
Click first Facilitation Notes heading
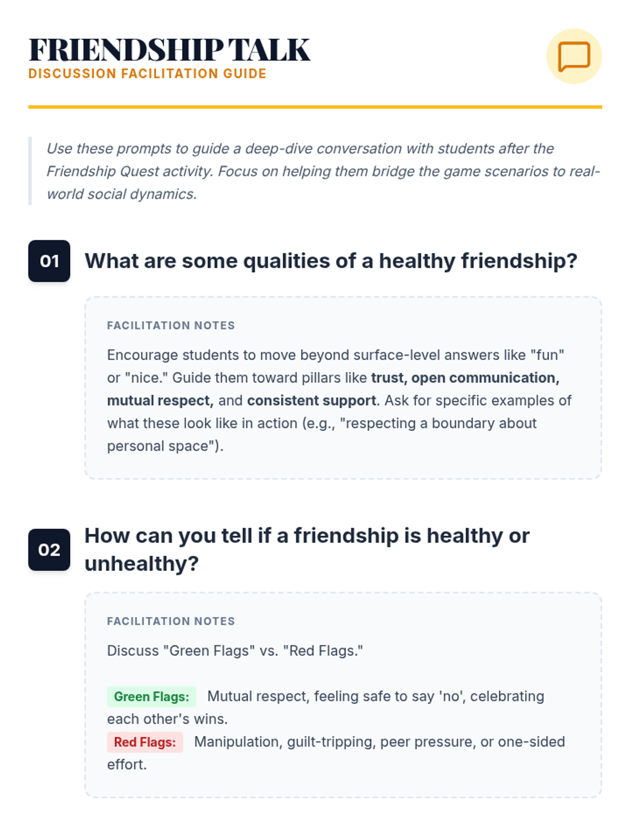(x=171, y=325)
